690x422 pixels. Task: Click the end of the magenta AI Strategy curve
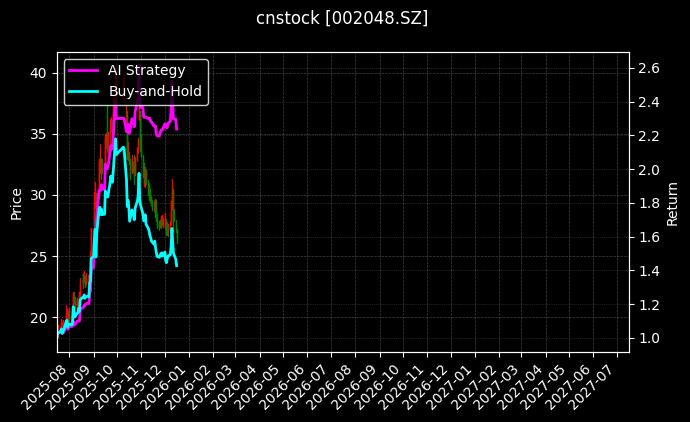(x=177, y=129)
